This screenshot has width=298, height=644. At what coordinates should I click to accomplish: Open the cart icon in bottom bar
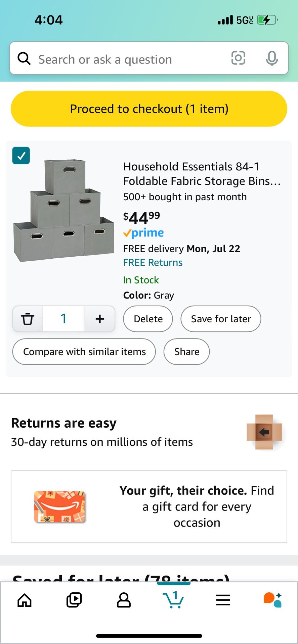tap(173, 600)
